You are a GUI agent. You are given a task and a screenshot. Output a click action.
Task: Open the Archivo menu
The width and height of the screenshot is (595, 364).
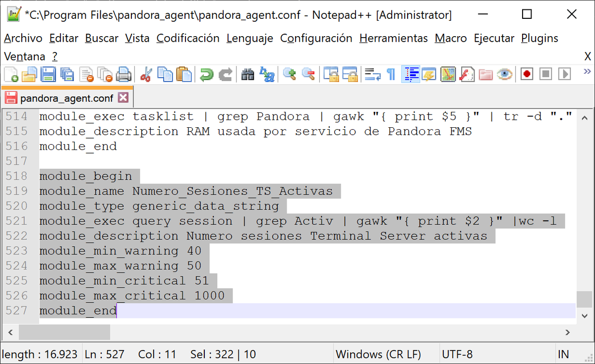(23, 38)
